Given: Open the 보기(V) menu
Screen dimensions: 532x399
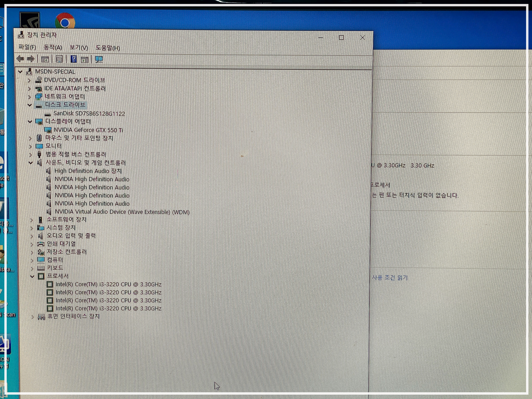Looking at the screenshot, I should click(79, 48).
